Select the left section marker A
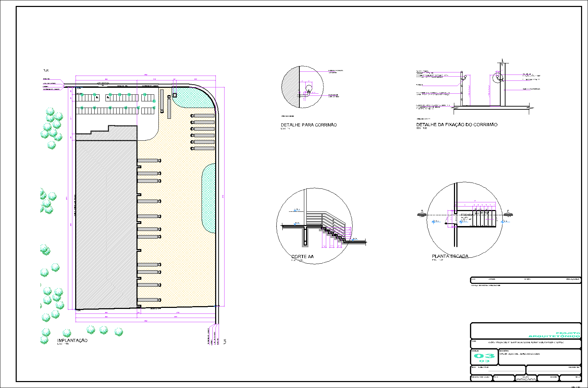The image size is (588, 388). coord(422,213)
